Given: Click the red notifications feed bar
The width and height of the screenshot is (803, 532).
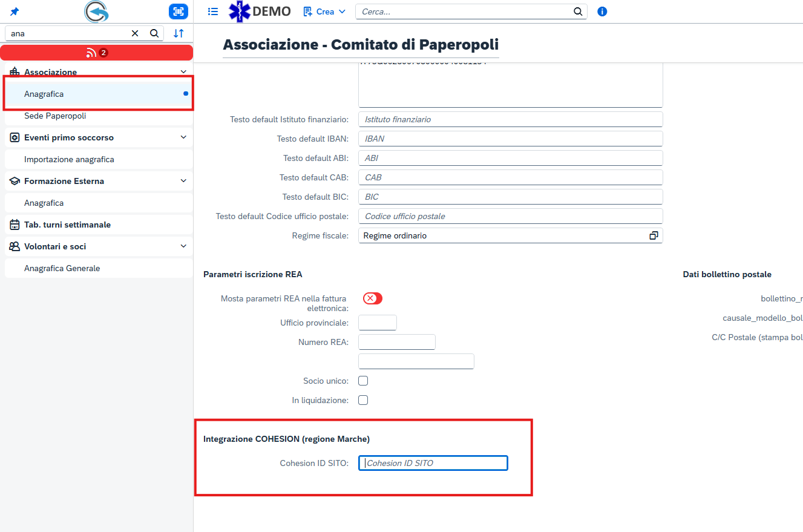Looking at the screenshot, I should coord(97,53).
